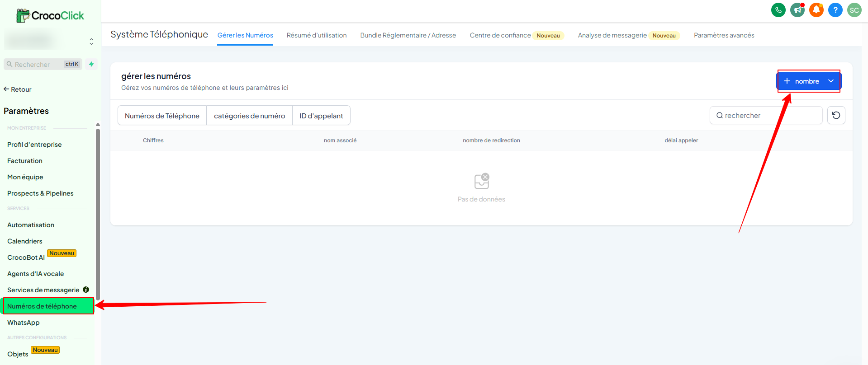Image resolution: width=868 pixels, height=365 pixels.
Task: Click the refresh icon beside the search box
Action: pyautogui.click(x=836, y=115)
